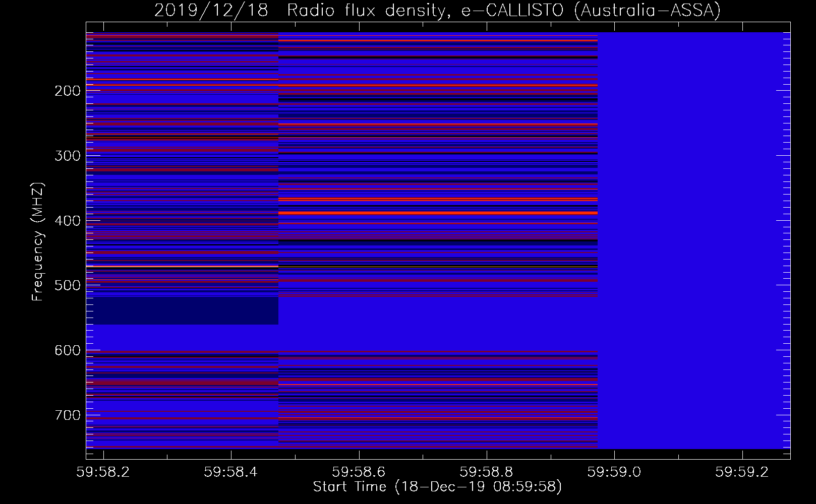Click the 59:58.6 time tick label

(x=359, y=472)
